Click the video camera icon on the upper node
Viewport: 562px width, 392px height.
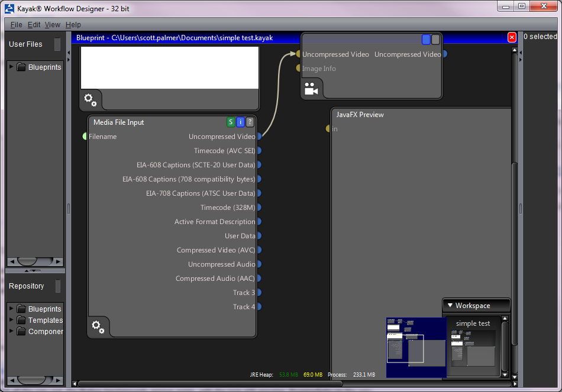(x=311, y=89)
